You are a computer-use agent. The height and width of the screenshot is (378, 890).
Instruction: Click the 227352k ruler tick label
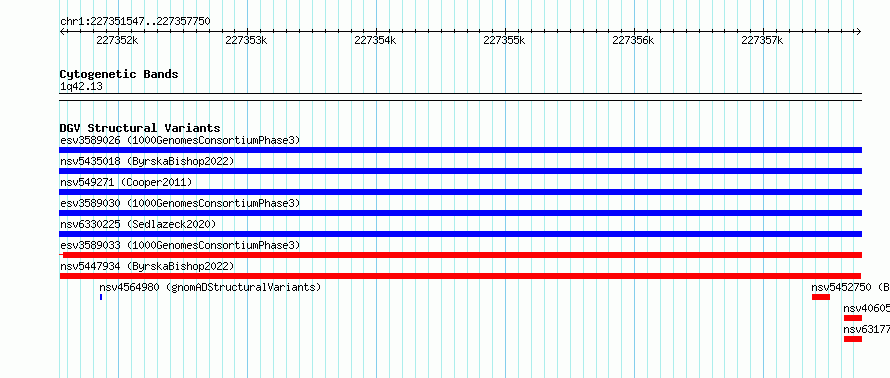pos(117,40)
